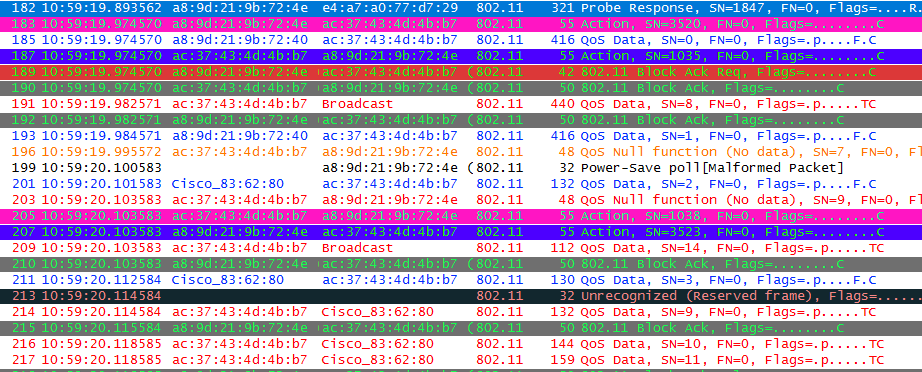Click source a8:9d:21:9b:72:40 in packet 185
Image resolution: width=922 pixels, height=372 pixels.
coord(240,41)
